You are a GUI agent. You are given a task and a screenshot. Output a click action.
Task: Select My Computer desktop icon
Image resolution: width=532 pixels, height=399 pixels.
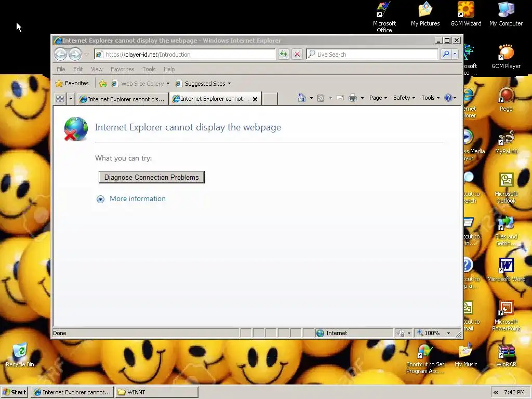tap(506, 14)
